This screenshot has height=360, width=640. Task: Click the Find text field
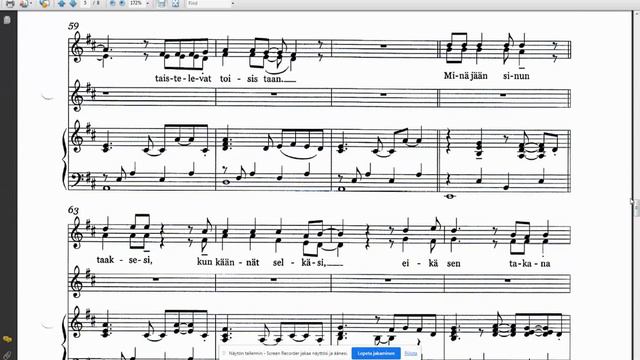[x=208, y=3]
